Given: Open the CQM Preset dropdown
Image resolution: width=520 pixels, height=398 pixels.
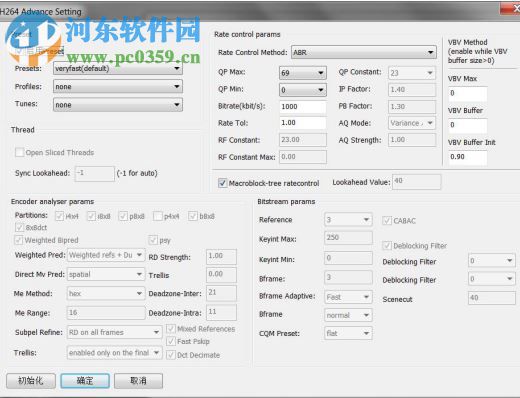Looking at the screenshot, I should (x=348, y=333).
